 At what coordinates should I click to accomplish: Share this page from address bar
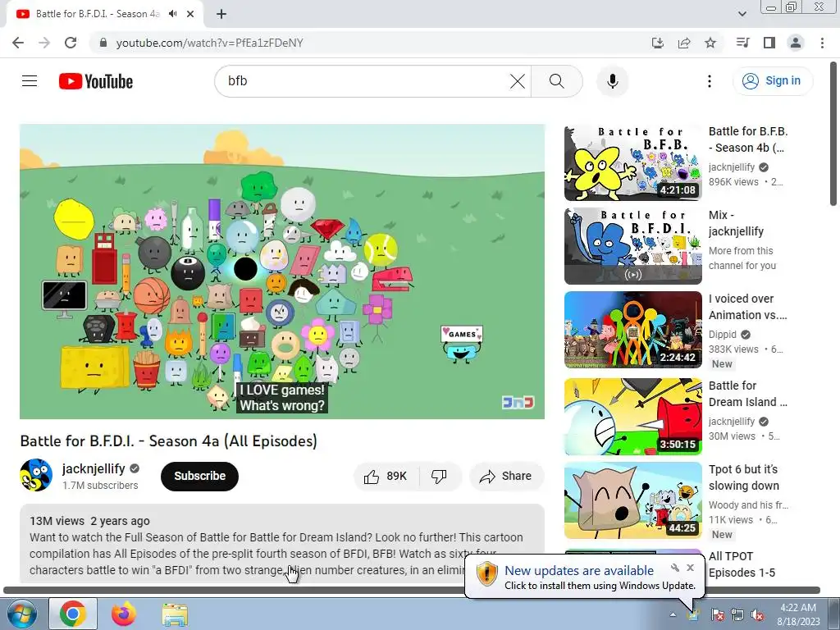684,43
